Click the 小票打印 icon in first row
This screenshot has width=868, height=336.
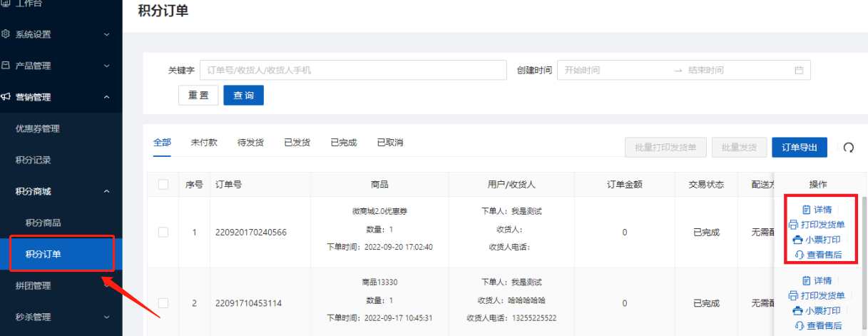click(797, 240)
